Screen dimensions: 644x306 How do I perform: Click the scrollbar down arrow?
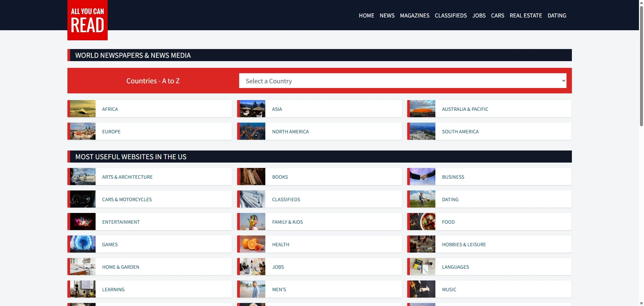pos(641,304)
